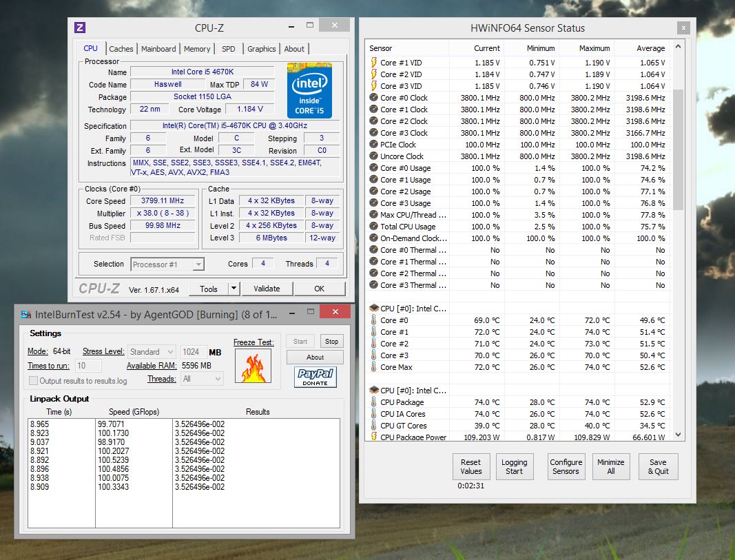Click the Reset Values button
This screenshot has width=735, height=560.
click(471, 467)
